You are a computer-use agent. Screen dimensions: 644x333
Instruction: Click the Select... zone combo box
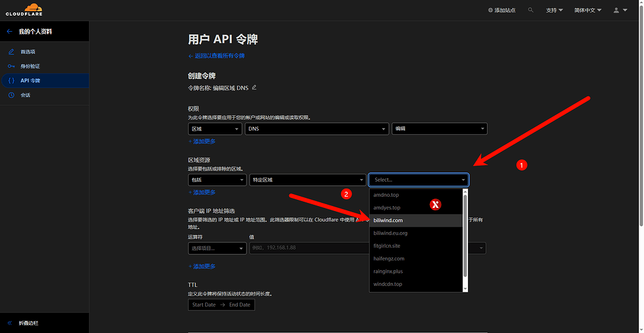pos(419,179)
